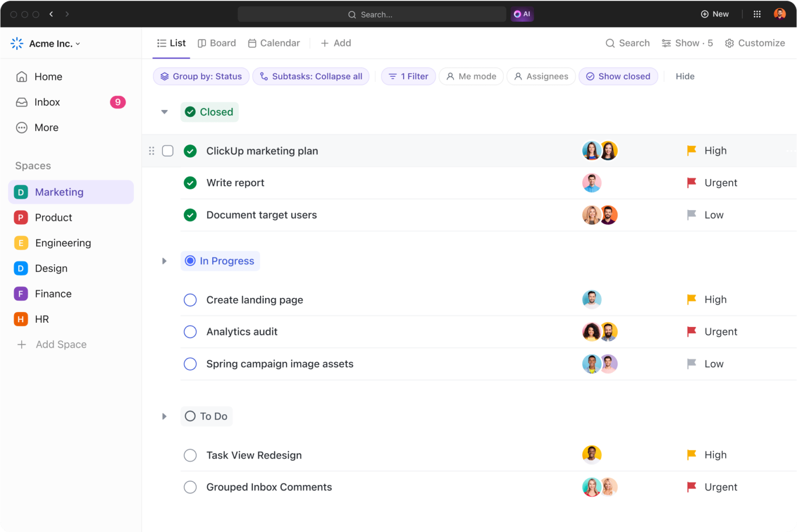The height and width of the screenshot is (532, 797).
Task: Click the Inbox tray icon
Action: pos(22,102)
